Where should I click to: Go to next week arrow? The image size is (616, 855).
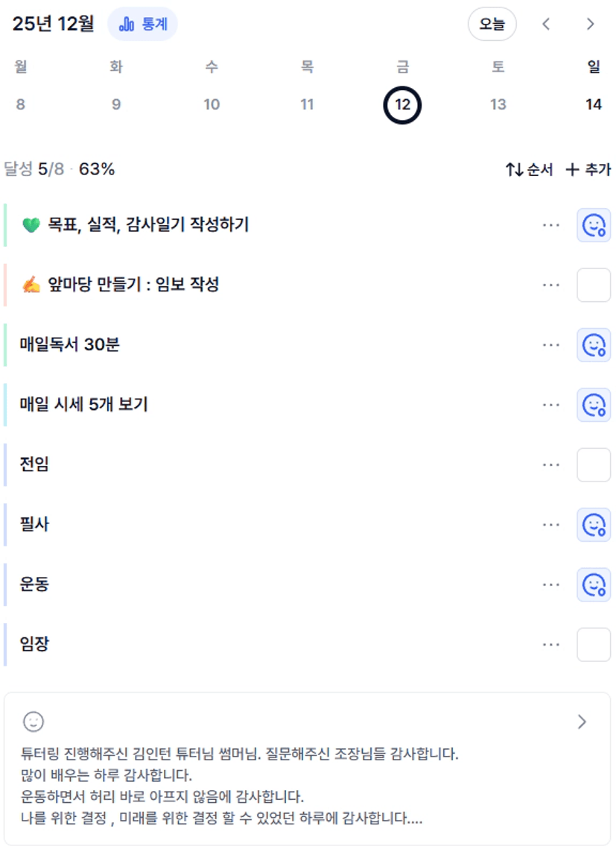pos(590,25)
